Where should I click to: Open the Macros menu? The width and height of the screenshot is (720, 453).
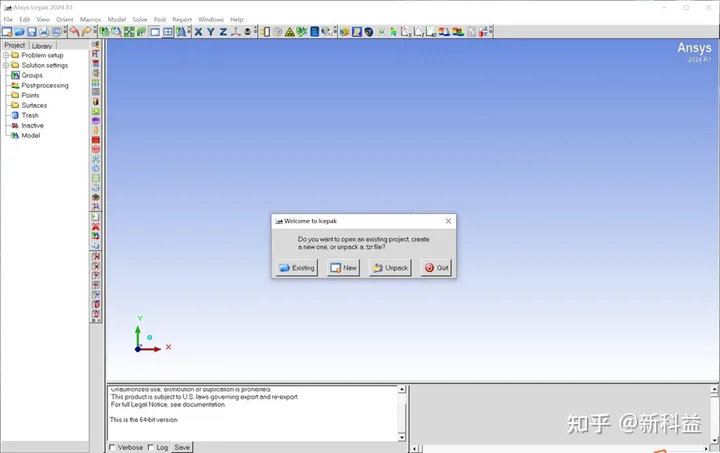(90, 19)
